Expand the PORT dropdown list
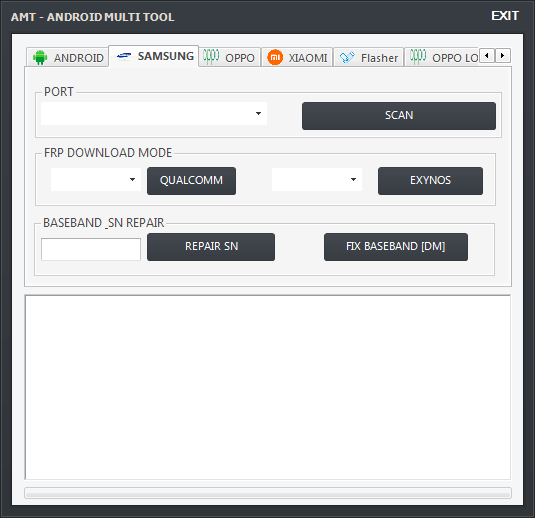The image size is (535, 518). tap(258, 113)
